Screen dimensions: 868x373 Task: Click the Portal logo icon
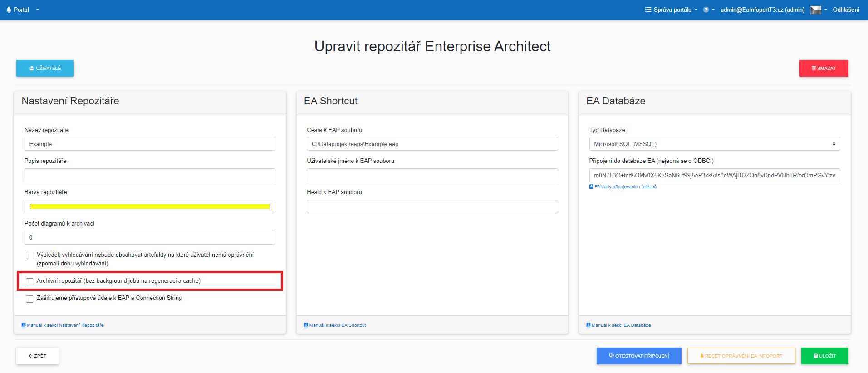pos(9,10)
